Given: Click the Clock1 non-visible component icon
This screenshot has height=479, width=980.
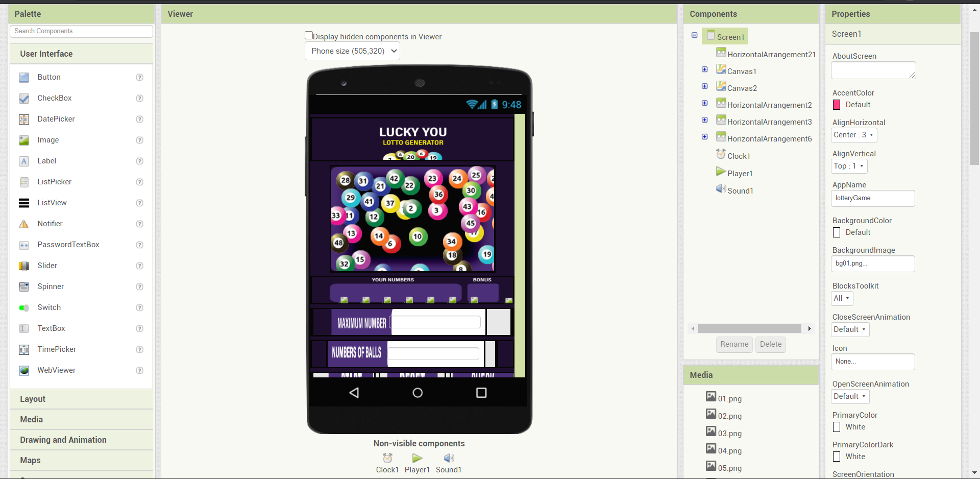Looking at the screenshot, I should coord(387,458).
